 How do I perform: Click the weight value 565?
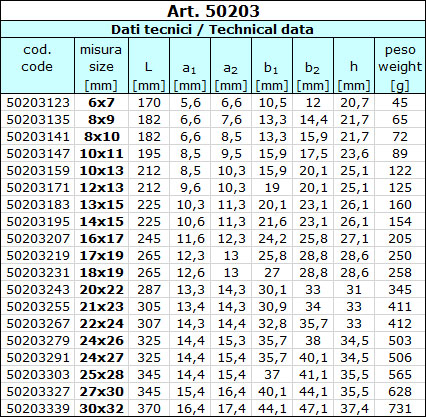[x=400, y=374]
